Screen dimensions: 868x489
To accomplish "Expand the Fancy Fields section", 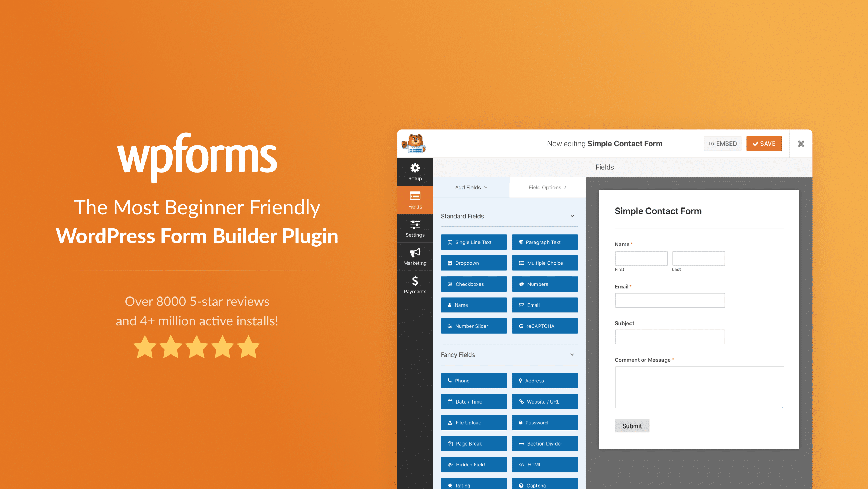I will pos(570,354).
